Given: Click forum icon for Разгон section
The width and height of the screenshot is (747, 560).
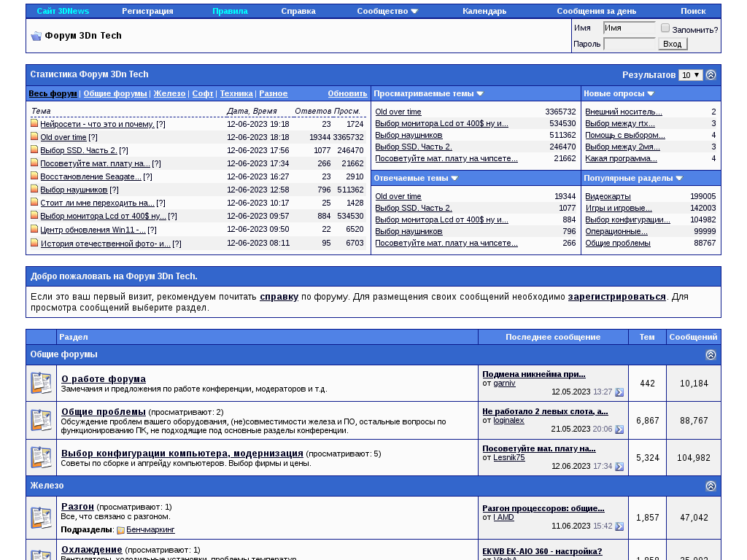Looking at the screenshot, I should pyautogui.click(x=41, y=518).
